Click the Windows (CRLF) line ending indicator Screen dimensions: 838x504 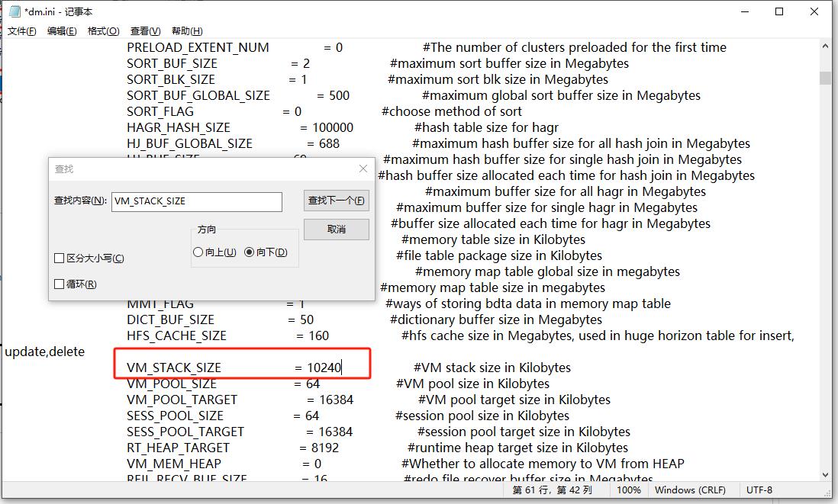(691, 490)
